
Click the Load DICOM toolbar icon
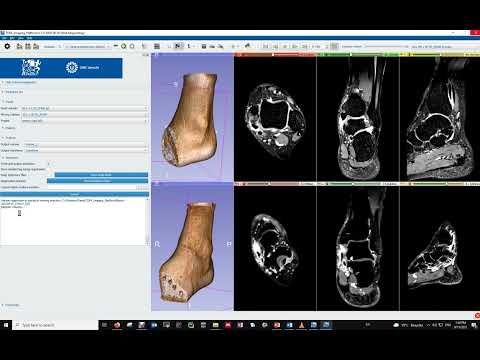(x=28, y=46)
